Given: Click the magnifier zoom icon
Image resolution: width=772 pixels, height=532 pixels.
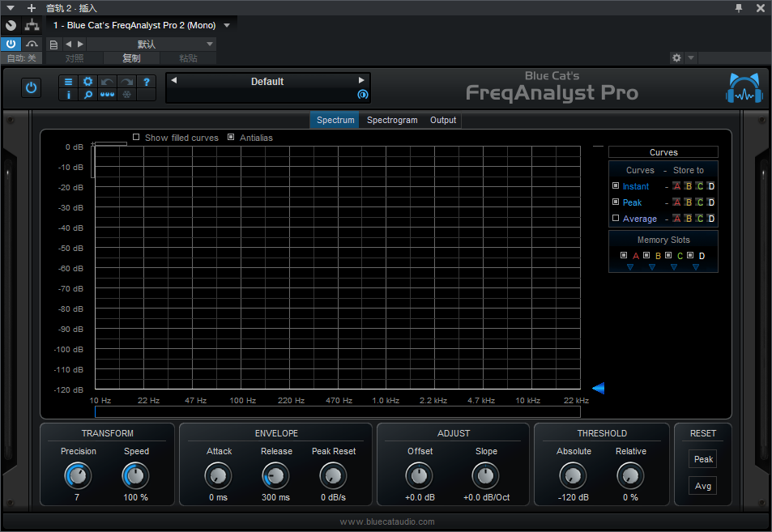Looking at the screenshot, I should 87,95.
